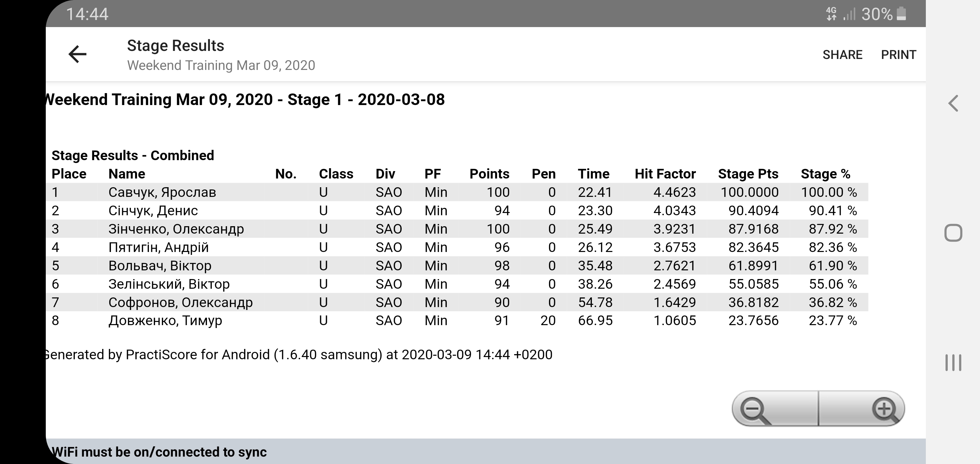Viewport: 980px width, 464px height.
Task: Tap the SHARE button
Action: pyautogui.click(x=842, y=55)
